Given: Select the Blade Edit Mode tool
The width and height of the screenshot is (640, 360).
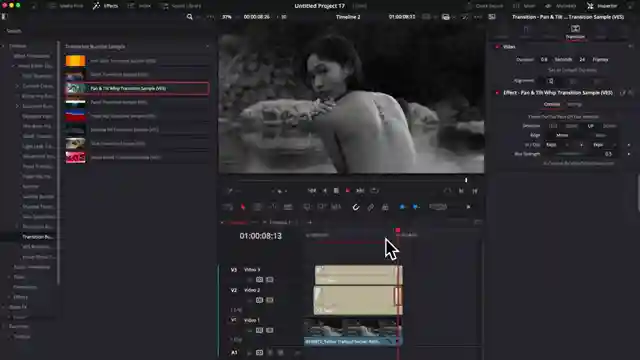Looking at the screenshot, I should [x=288, y=207].
